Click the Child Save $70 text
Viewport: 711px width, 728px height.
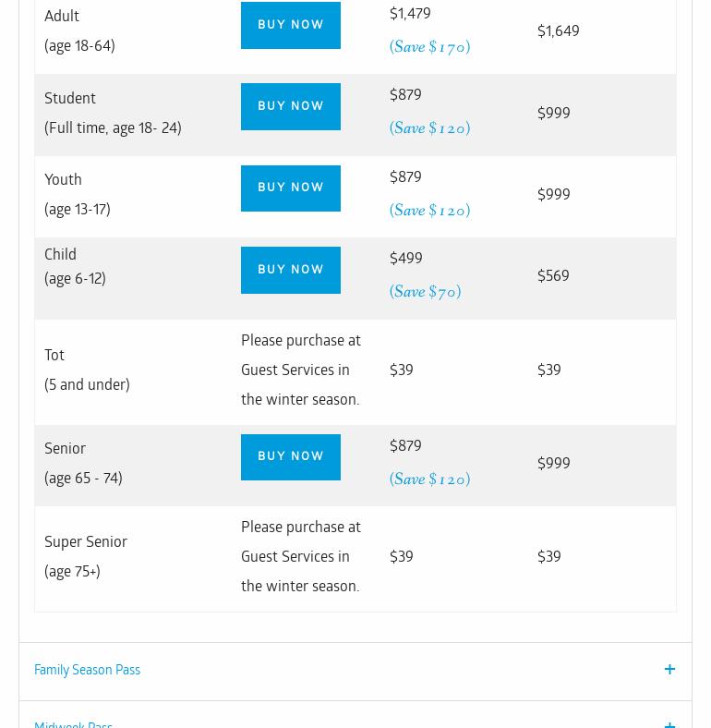point(425,292)
